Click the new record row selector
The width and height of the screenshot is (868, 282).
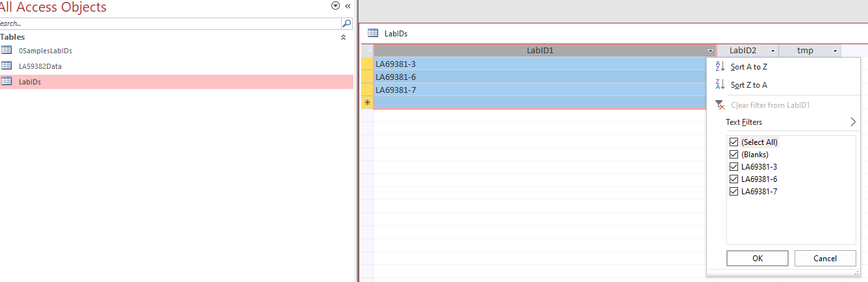pos(367,103)
